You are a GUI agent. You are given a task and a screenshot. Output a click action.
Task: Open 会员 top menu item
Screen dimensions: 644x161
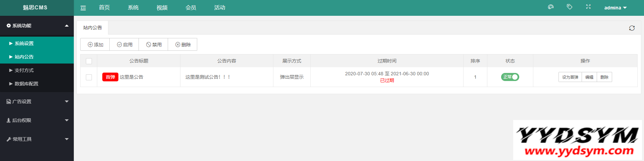pos(191,7)
